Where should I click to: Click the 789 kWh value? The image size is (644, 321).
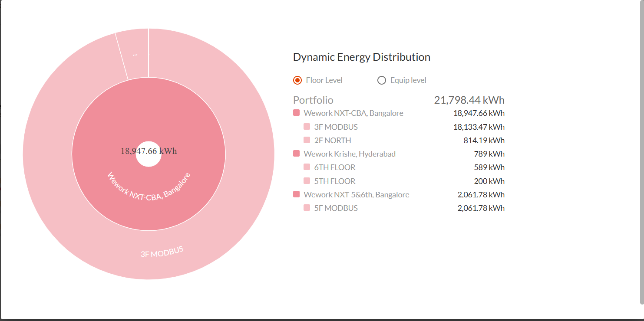click(x=489, y=154)
